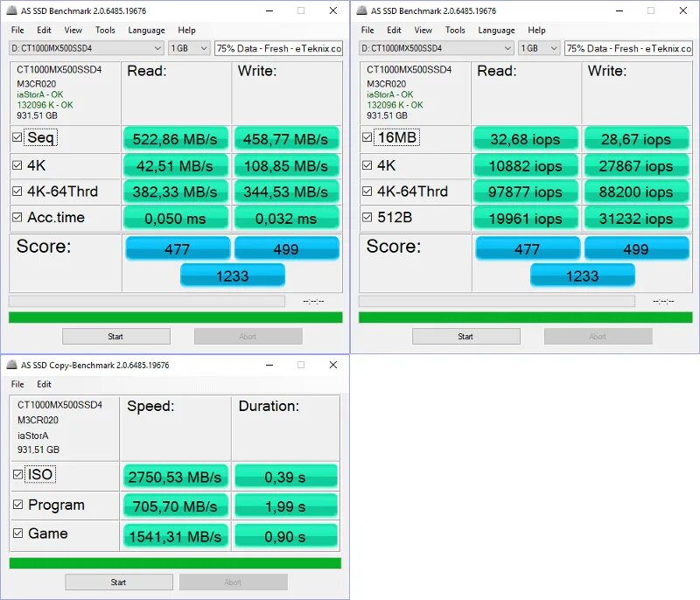Click Abort in the Copy-Benchmark window

pyautogui.click(x=234, y=583)
